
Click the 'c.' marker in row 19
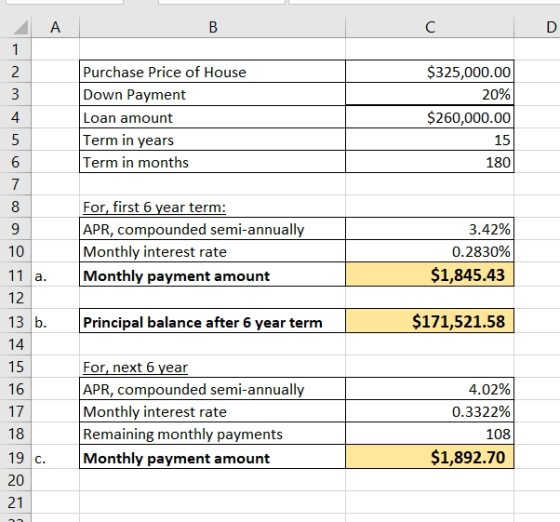pos(40,459)
